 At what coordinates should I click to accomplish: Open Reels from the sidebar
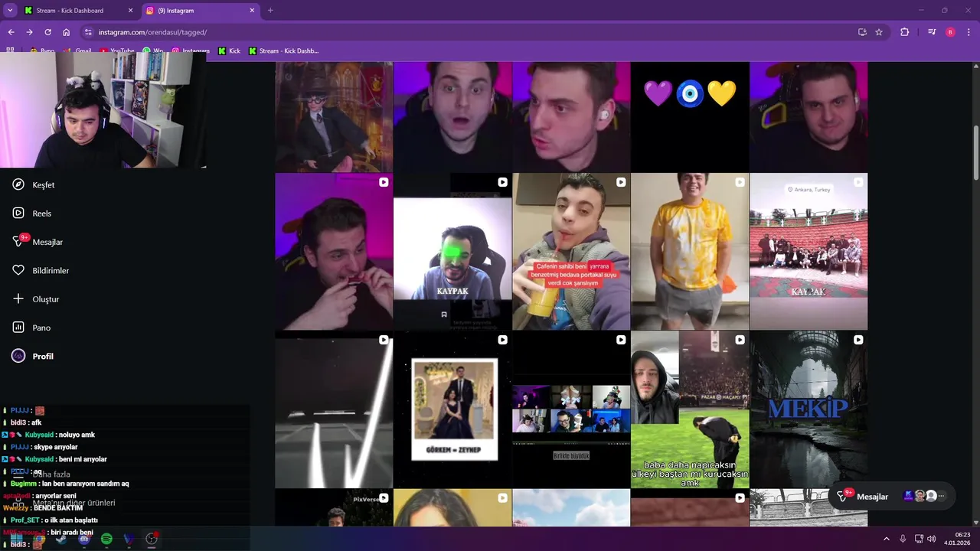32,214
